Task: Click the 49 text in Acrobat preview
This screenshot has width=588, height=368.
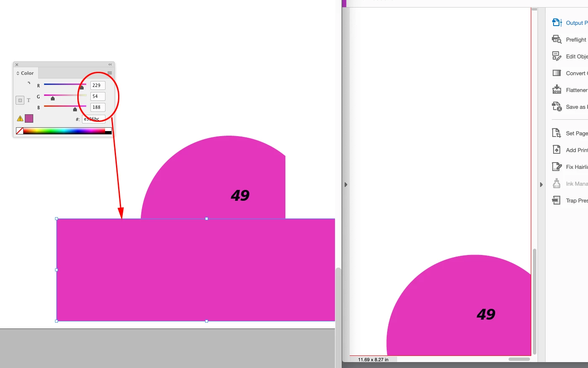Action: 486,314
